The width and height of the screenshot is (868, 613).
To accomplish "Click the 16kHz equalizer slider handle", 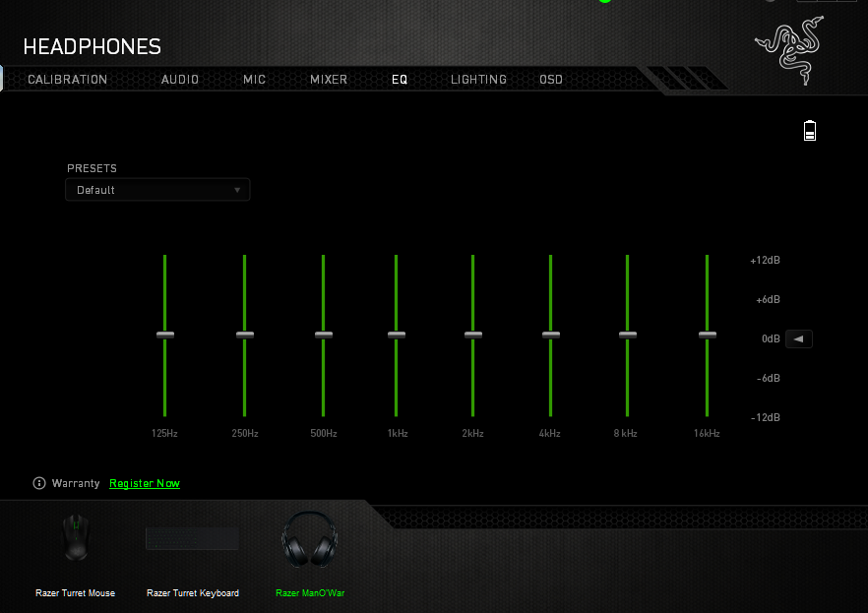I will 708,336.
